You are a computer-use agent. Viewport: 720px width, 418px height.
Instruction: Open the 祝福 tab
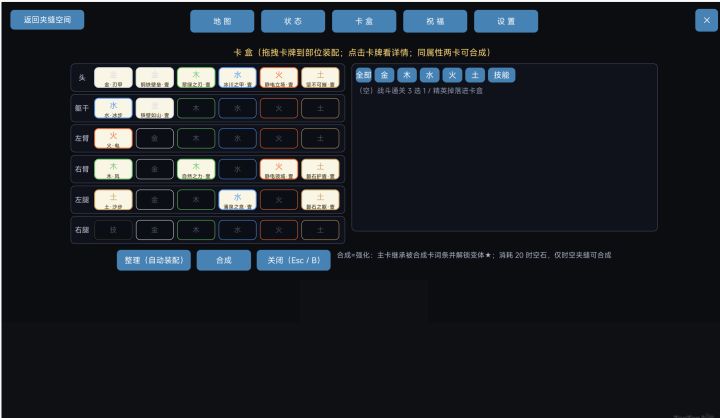435,21
